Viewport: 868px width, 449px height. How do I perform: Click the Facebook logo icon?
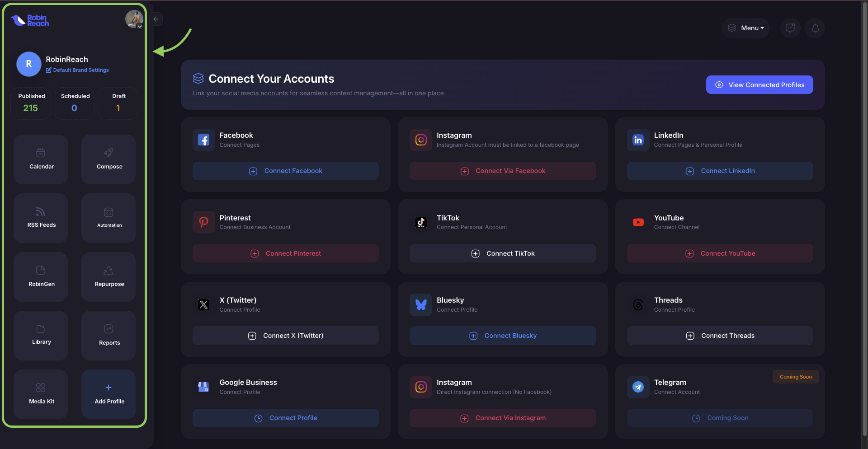click(203, 140)
